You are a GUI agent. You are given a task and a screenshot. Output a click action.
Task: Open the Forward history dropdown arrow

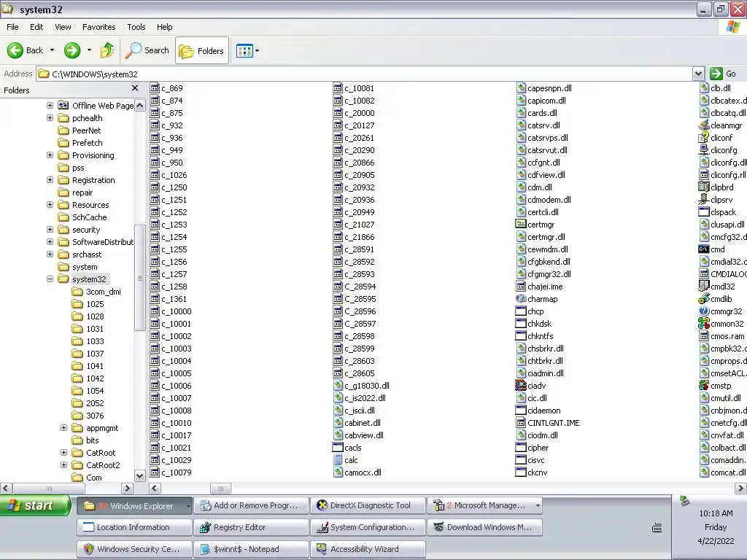[x=89, y=50]
